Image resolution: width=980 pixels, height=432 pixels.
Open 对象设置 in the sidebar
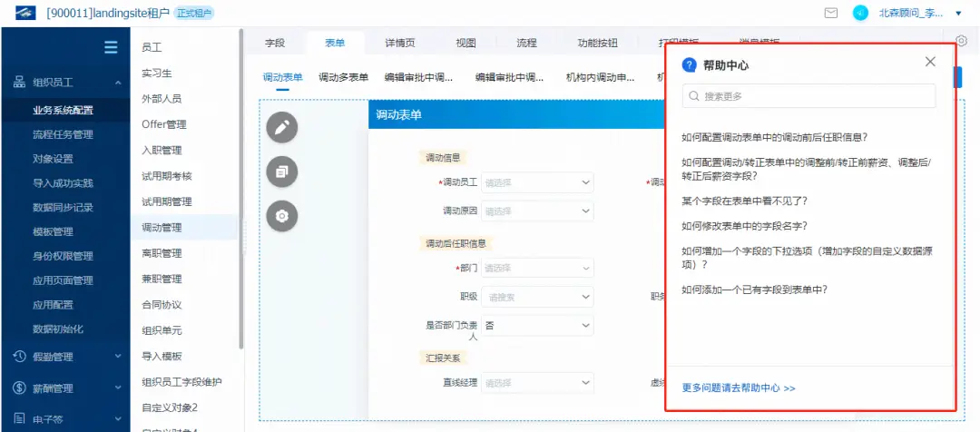pyautogui.click(x=54, y=159)
